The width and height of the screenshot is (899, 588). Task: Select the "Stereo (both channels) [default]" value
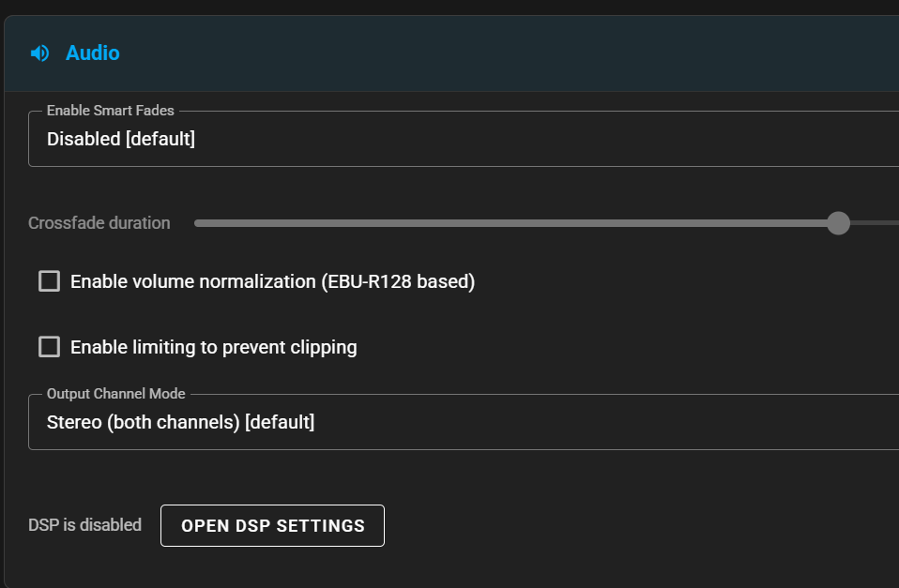coord(180,422)
